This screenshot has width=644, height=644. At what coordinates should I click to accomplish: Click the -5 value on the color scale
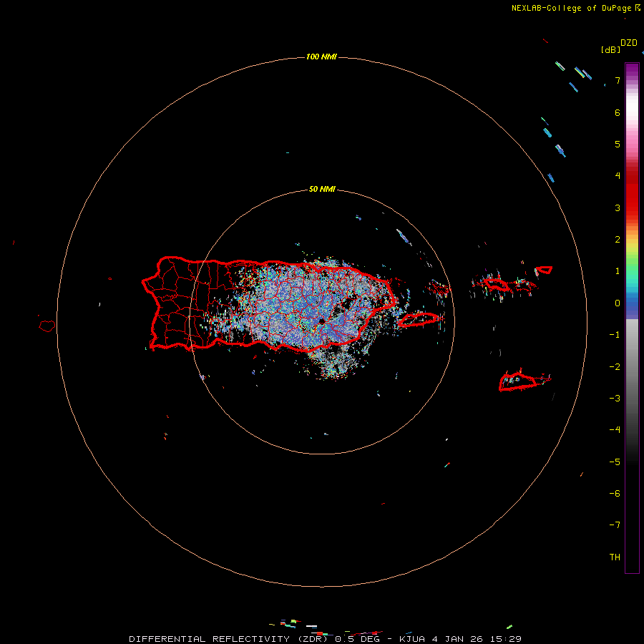[x=615, y=462]
